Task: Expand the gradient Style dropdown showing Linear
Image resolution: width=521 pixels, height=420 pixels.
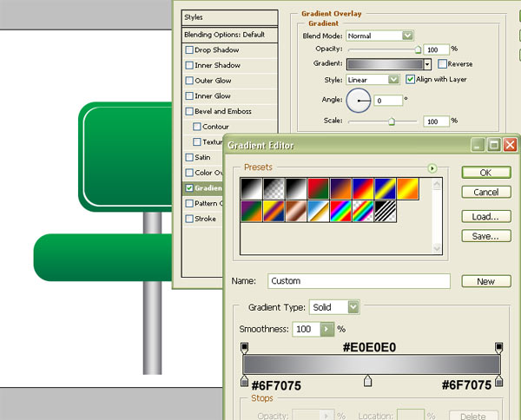Action: pos(373,79)
